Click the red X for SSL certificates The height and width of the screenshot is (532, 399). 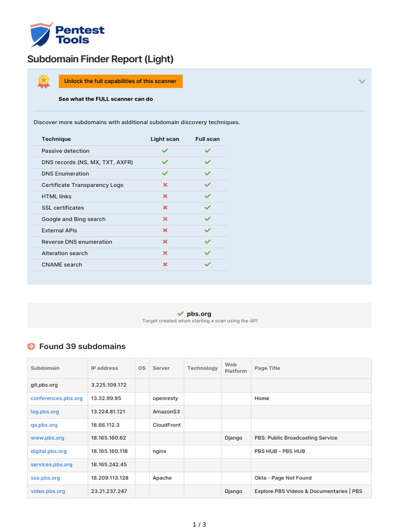click(165, 208)
